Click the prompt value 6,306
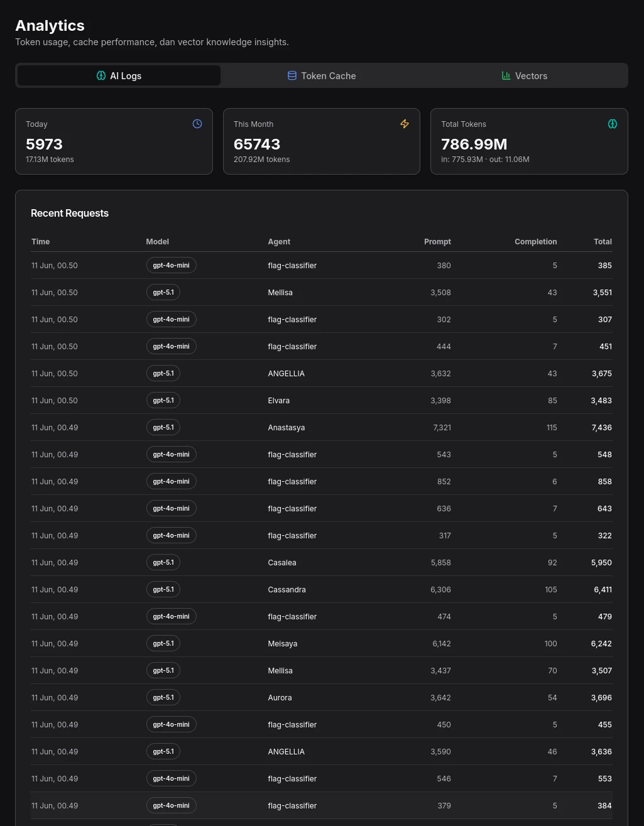Image resolution: width=644 pixels, height=826 pixels. coord(440,590)
